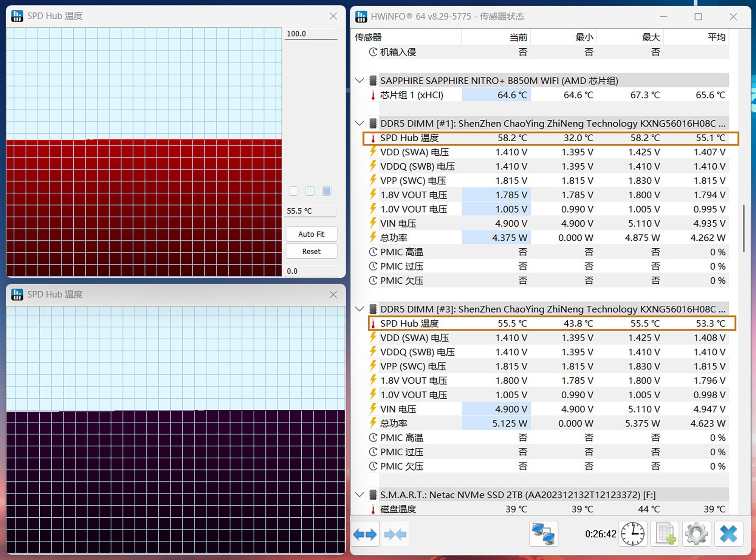Click the graph maximum value field 100.0
This screenshot has width=756, height=560.
coord(311,34)
